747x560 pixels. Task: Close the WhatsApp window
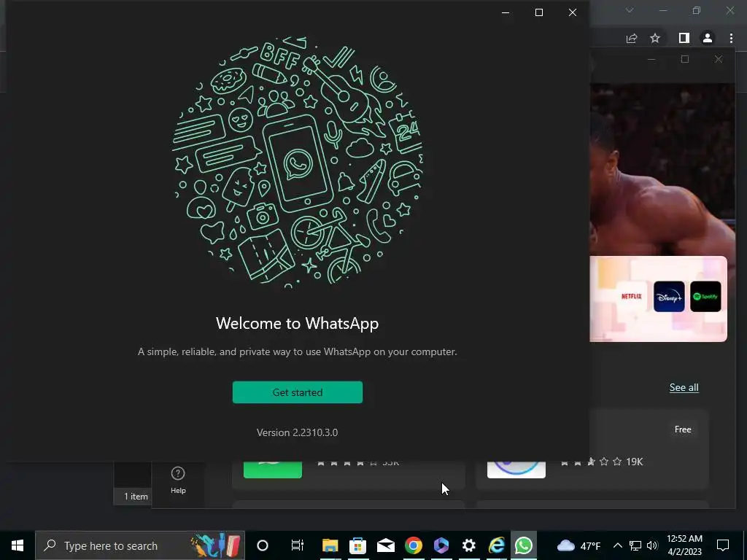pos(573,12)
